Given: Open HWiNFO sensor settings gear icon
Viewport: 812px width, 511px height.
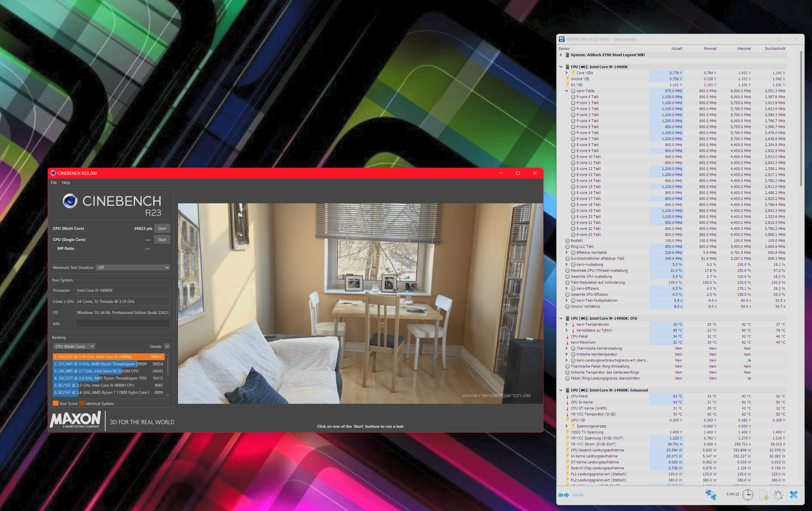Looking at the screenshot, I should pos(778,494).
